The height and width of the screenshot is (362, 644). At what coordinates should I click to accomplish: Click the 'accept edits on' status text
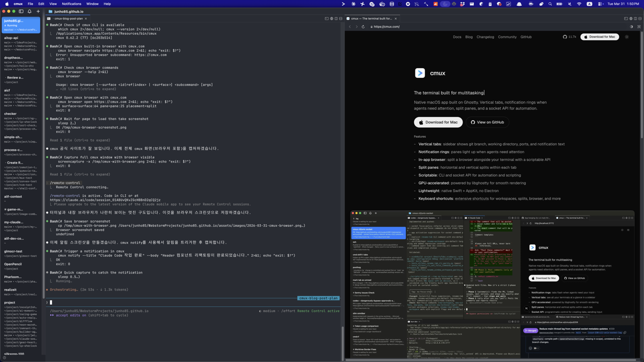[x=71, y=315]
